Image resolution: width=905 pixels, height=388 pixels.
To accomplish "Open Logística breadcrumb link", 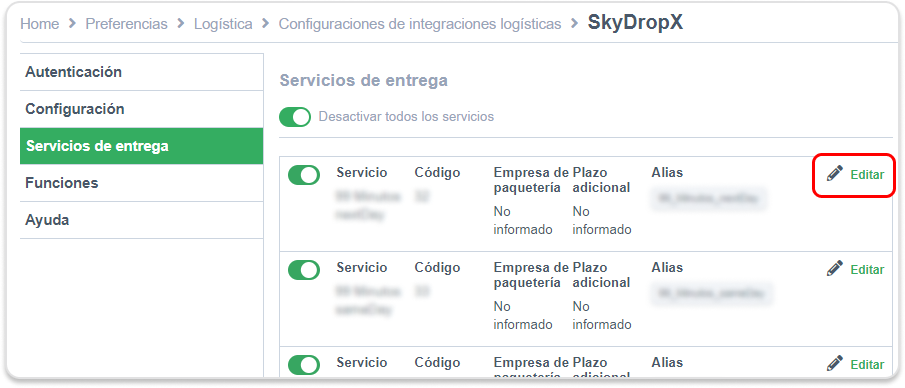I will pos(223,24).
